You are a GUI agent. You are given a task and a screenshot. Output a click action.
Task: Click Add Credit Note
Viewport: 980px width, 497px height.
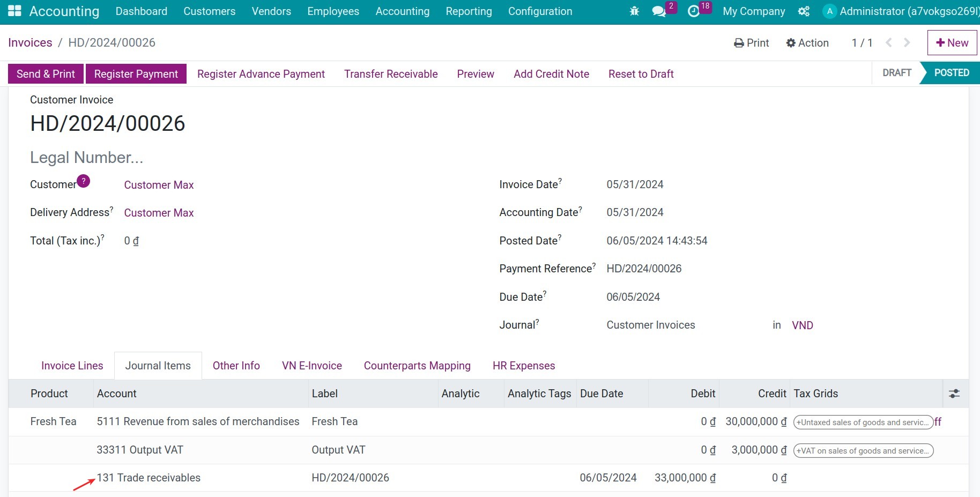click(551, 74)
